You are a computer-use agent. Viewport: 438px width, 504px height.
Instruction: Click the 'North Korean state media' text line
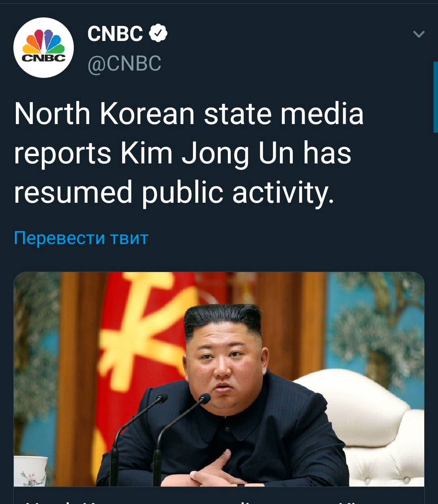pyautogui.click(x=189, y=114)
